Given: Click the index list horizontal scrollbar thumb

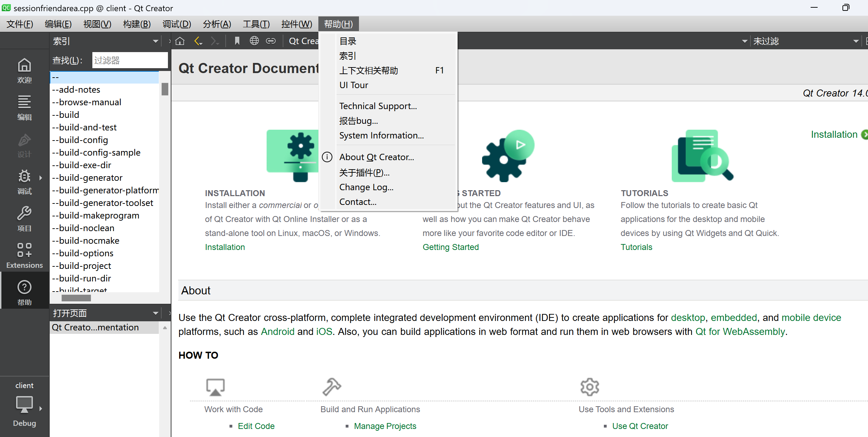Looking at the screenshot, I should point(76,298).
